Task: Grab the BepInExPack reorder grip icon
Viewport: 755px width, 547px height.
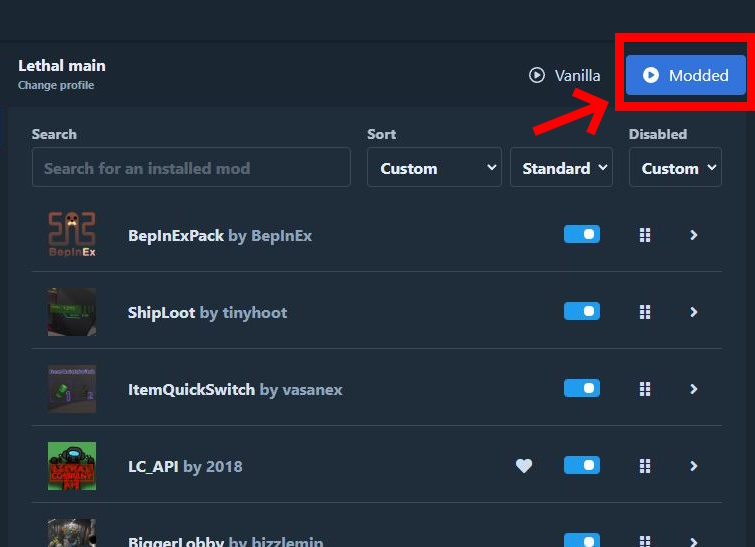Action: point(645,235)
